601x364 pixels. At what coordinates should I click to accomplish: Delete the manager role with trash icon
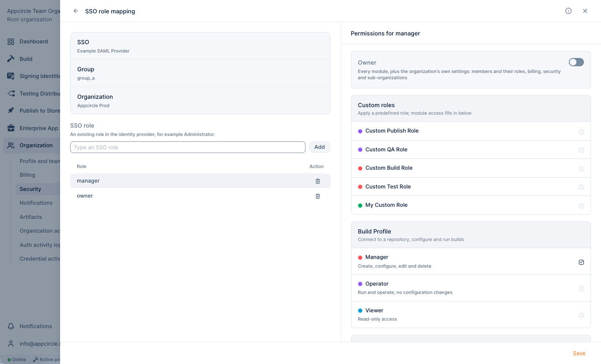coord(318,181)
